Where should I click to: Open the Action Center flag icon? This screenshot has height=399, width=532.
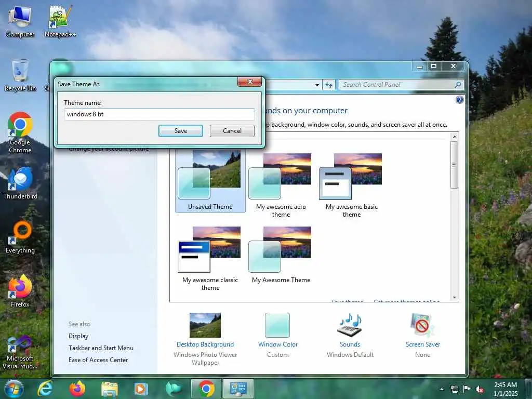tap(467, 389)
